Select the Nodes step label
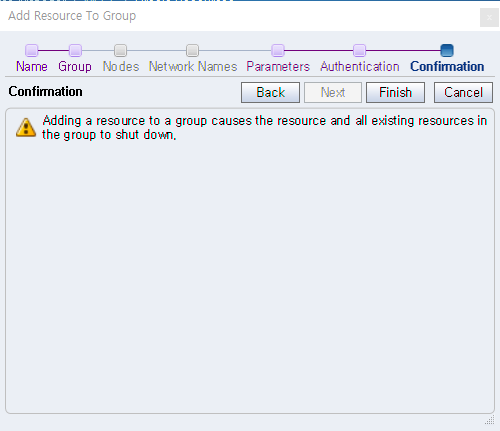 (121, 66)
